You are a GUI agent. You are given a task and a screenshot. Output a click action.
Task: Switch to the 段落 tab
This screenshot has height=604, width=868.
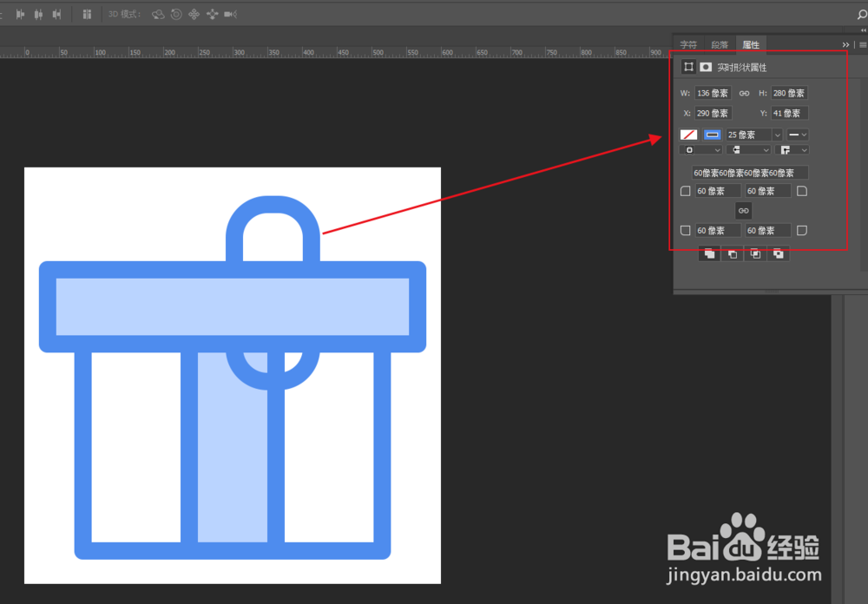click(720, 45)
